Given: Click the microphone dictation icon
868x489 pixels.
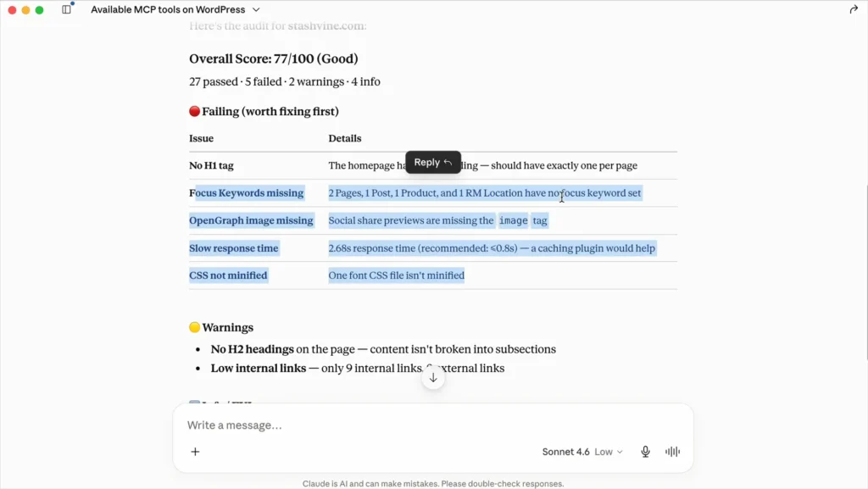Looking at the screenshot, I should point(645,452).
